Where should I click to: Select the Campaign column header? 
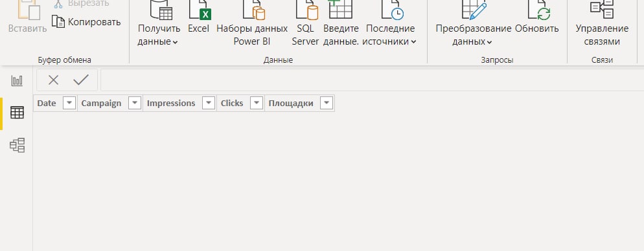click(x=102, y=104)
